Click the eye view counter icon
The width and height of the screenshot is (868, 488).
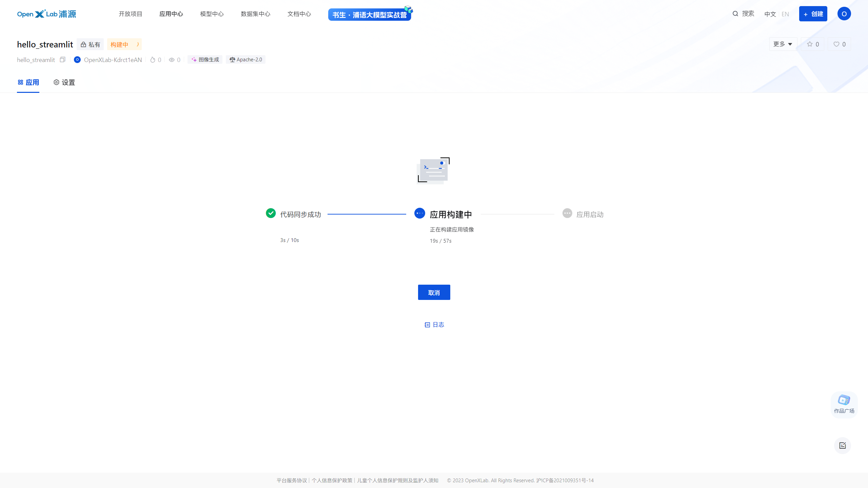point(172,60)
